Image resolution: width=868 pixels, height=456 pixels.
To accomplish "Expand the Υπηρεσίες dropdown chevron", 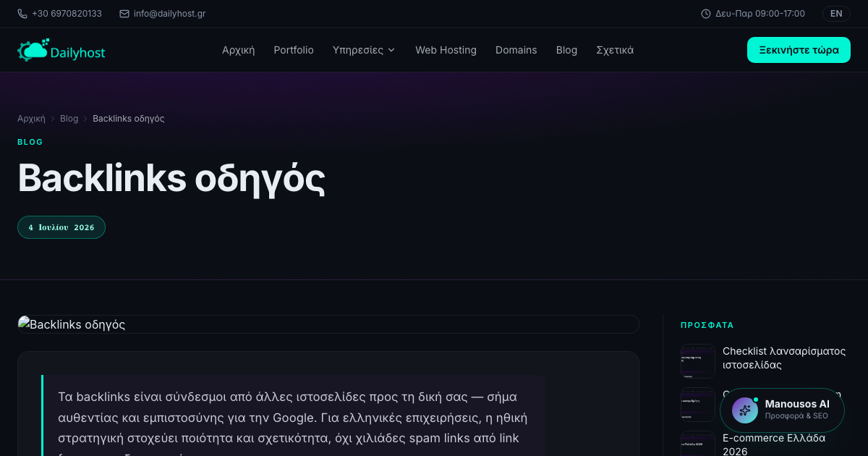I will click(391, 50).
